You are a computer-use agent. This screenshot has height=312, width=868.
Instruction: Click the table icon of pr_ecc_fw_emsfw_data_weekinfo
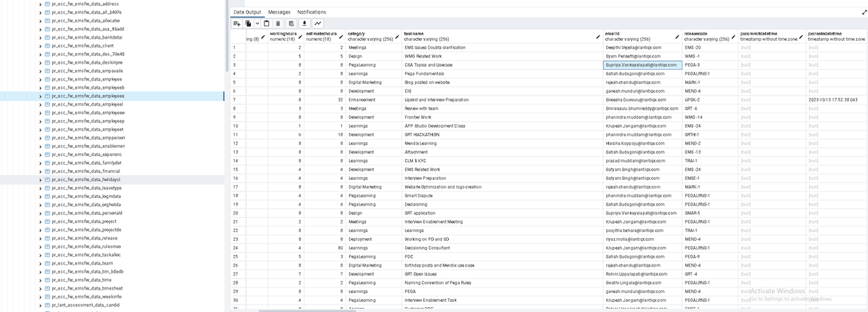click(47, 296)
